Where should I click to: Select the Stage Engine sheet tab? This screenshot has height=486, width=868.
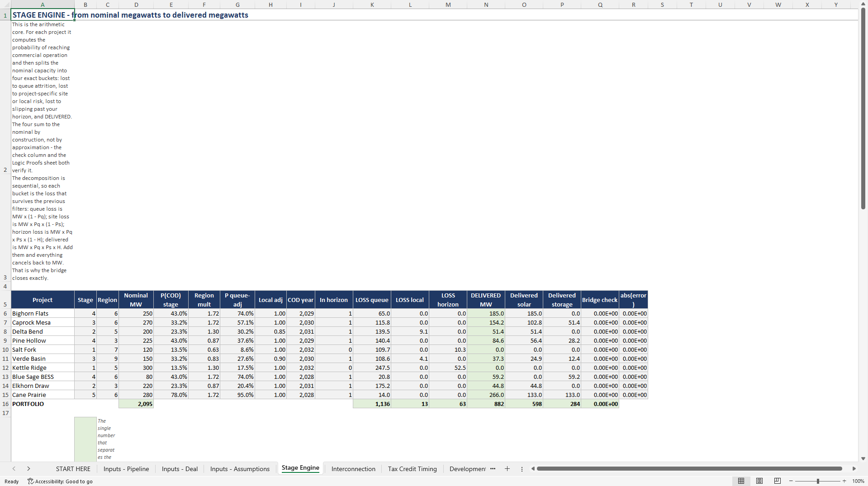(x=300, y=468)
